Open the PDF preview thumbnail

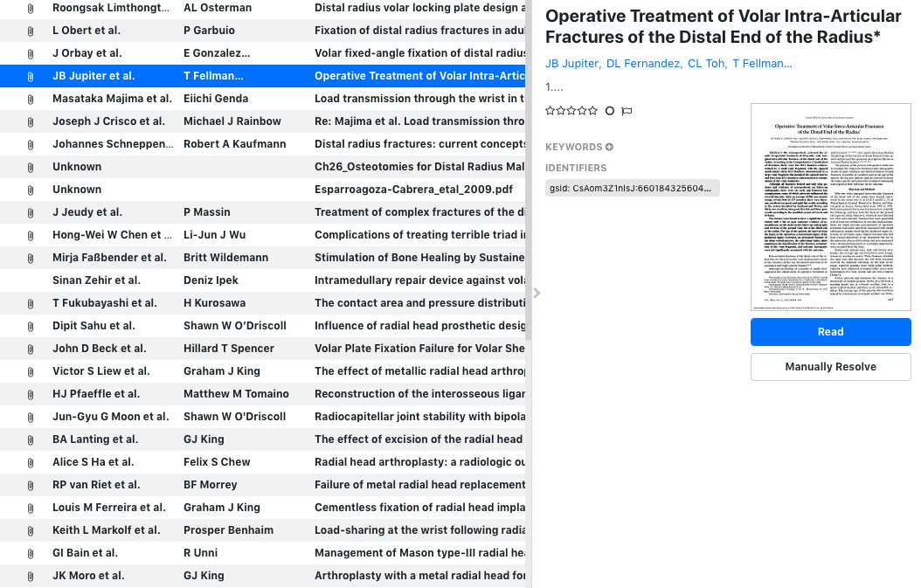[829, 206]
